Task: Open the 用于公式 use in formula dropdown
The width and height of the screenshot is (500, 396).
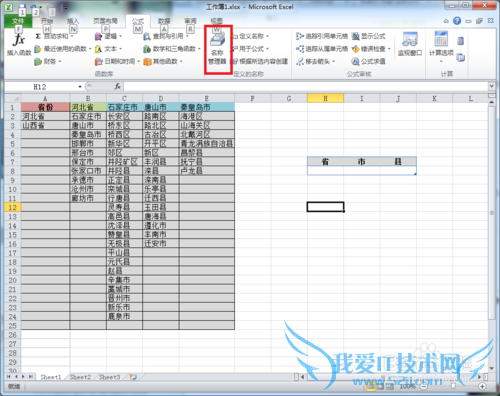Action: [x=250, y=49]
